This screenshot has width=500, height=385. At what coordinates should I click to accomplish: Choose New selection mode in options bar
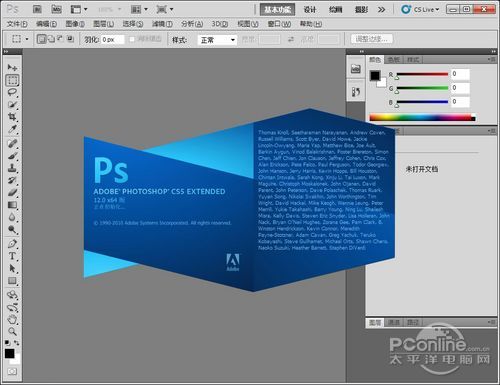(x=42, y=39)
